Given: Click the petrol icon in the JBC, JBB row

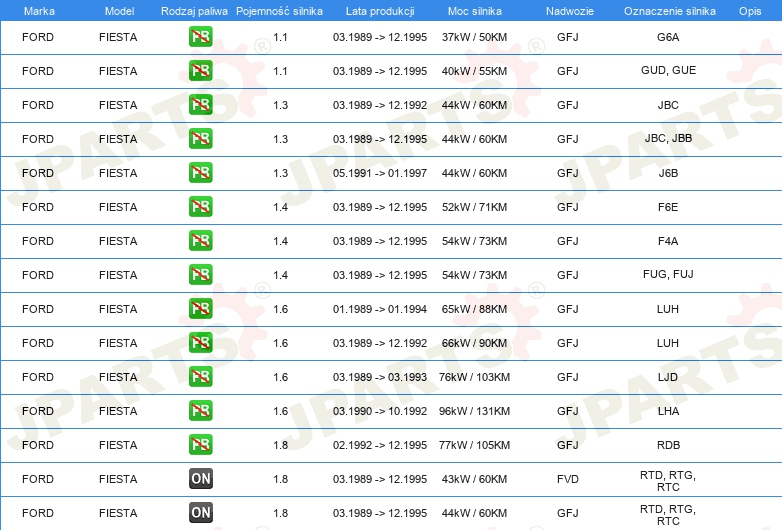Looking at the screenshot, I should click(200, 139).
